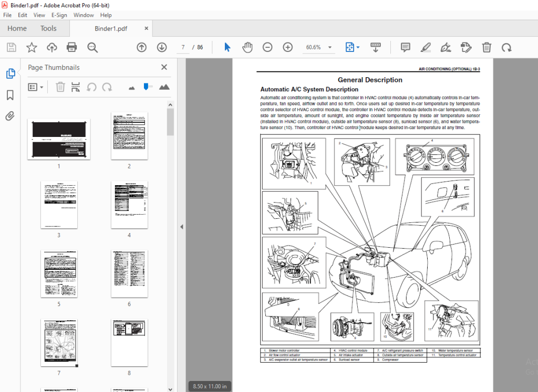Open thumbnail options menu dropdown
Screen dimensions: 538x392
point(35,88)
